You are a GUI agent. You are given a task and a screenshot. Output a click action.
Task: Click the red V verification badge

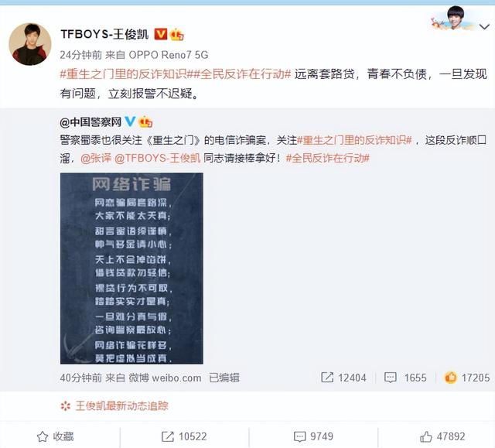pos(160,34)
